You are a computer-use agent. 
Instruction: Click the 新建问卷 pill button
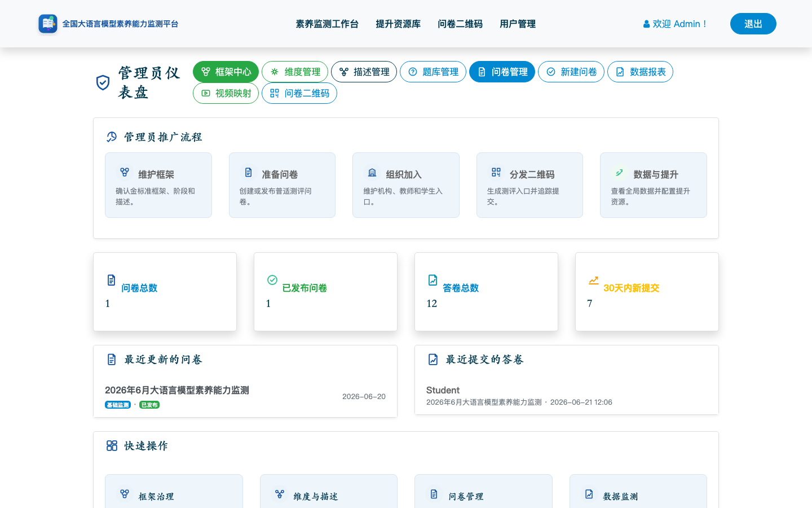click(x=571, y=72)
